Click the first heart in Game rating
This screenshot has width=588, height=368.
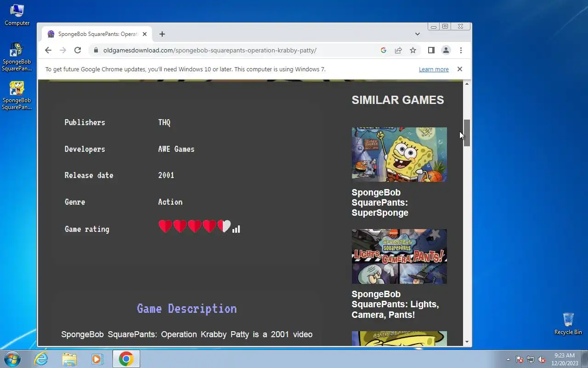tap(165, 226)
